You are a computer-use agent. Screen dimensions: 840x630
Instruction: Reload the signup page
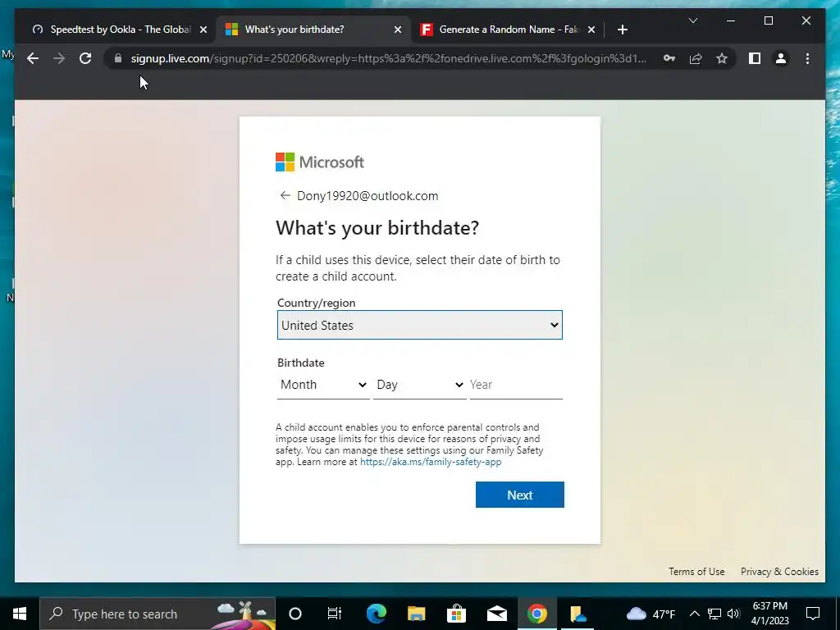point(85,58)
